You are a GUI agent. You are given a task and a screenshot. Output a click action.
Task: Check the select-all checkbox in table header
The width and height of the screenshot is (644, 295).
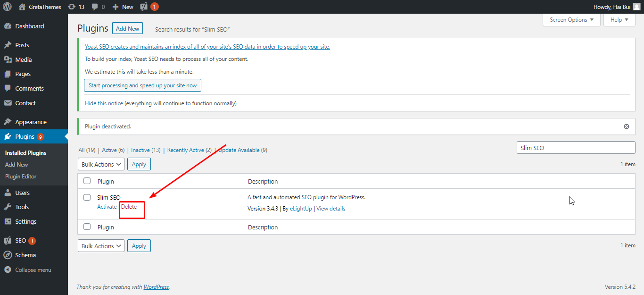click(87, 181)
